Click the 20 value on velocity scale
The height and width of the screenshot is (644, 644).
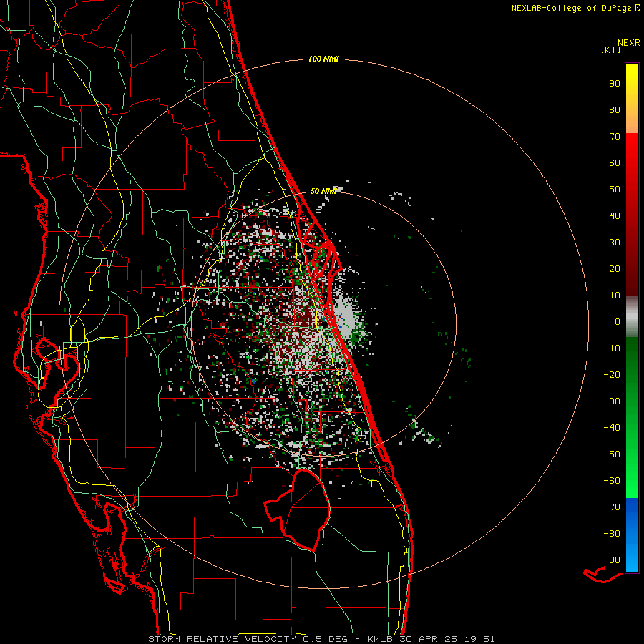[x=615, y=269]
